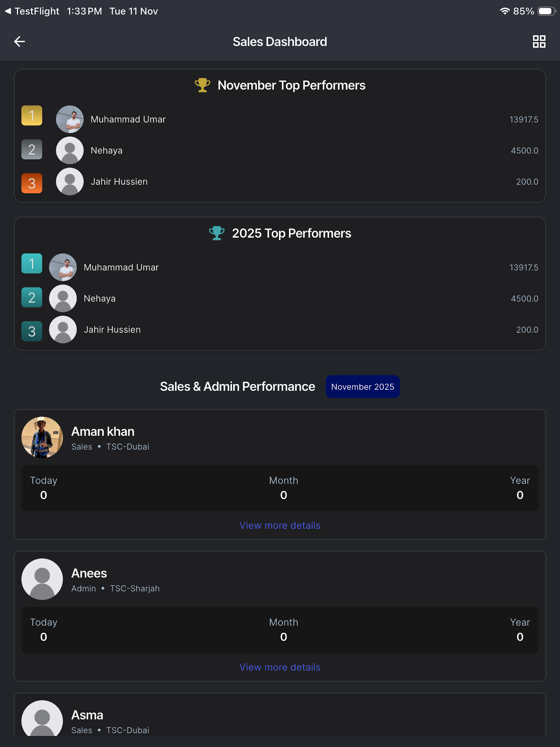Open the November 2025 month selector
This screenshot has height=747, width=560.
coord(362,387)
